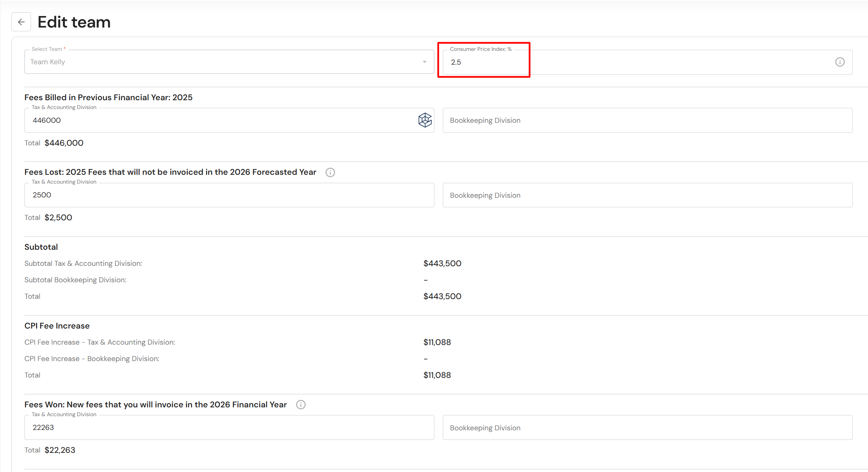The image size is (868, 472).
Task: Click the CPI Fee Increase section heading
Action: coord(57,326)
